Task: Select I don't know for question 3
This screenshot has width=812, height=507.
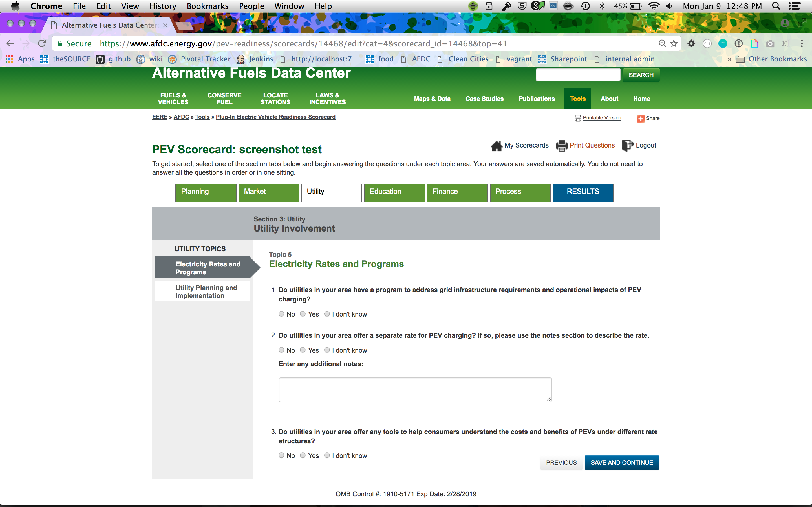Action: pos(327,455)
